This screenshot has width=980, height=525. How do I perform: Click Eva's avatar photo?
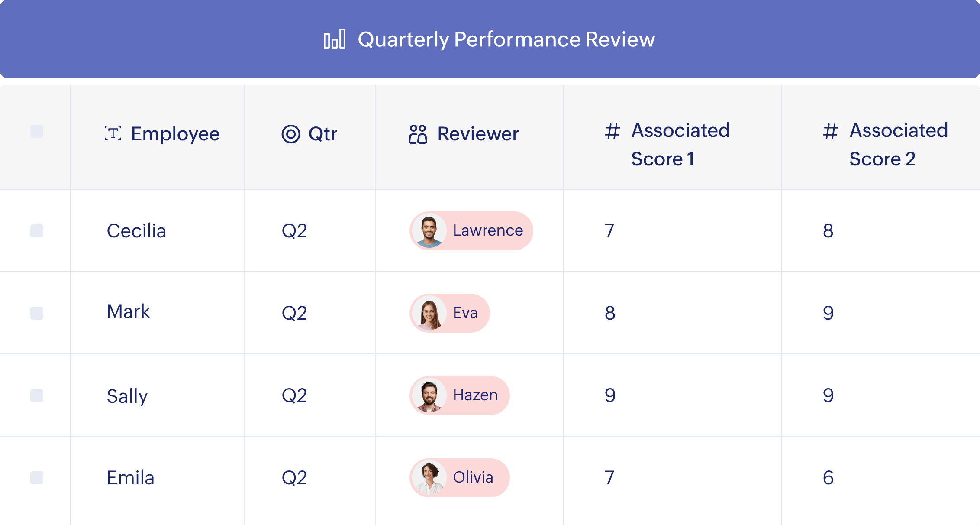pos(429,314)
